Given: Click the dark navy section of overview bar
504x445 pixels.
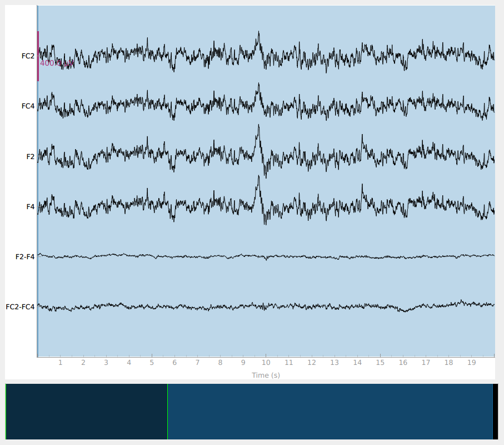Looking at the screenshot, I should coord(87,411).
